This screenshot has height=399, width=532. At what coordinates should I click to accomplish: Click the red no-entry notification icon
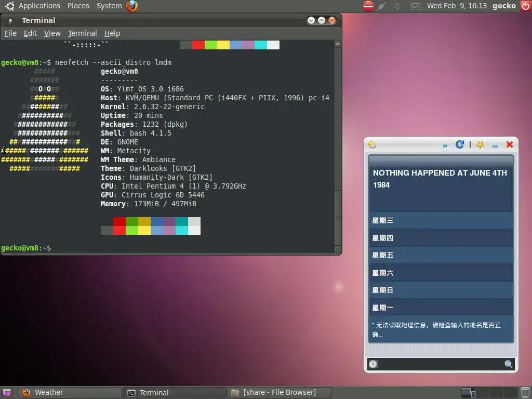(368, 6)
